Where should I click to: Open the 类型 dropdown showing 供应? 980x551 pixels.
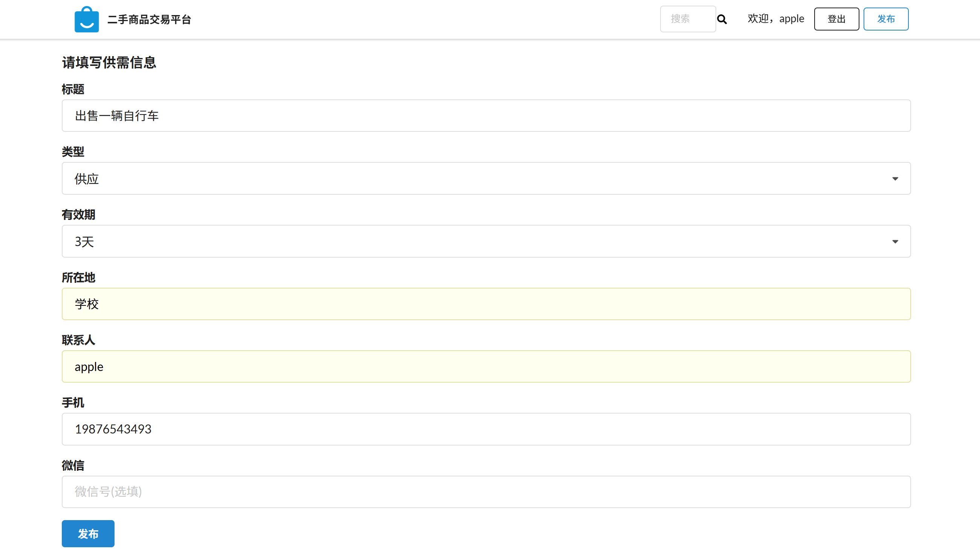(x=486, y=179)
